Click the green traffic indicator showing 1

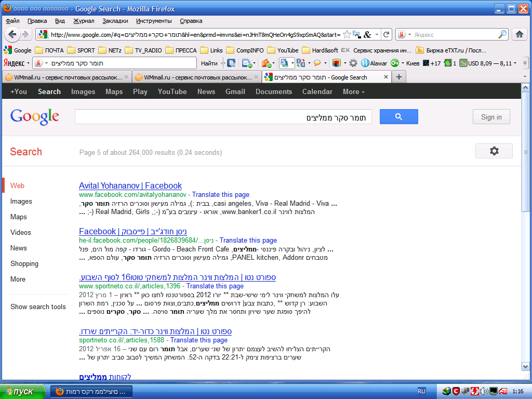450,63
